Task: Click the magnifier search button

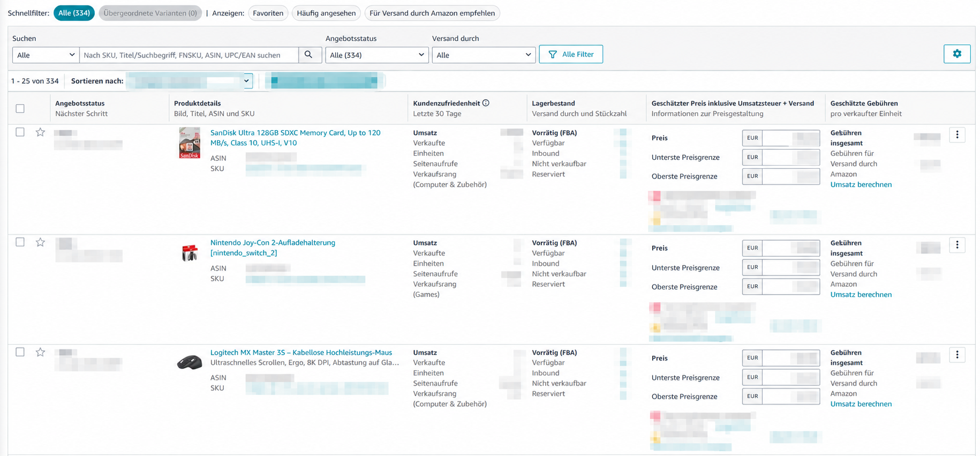Action: point(310,55)
